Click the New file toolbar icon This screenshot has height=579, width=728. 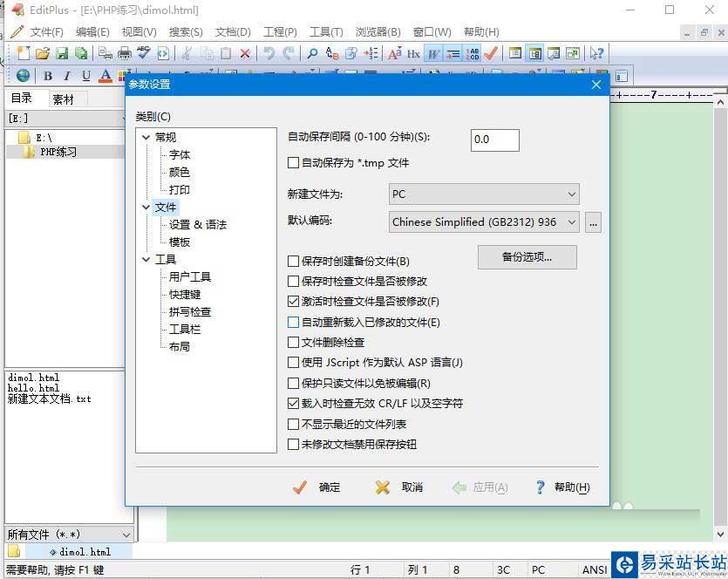(x=23, y=53)
